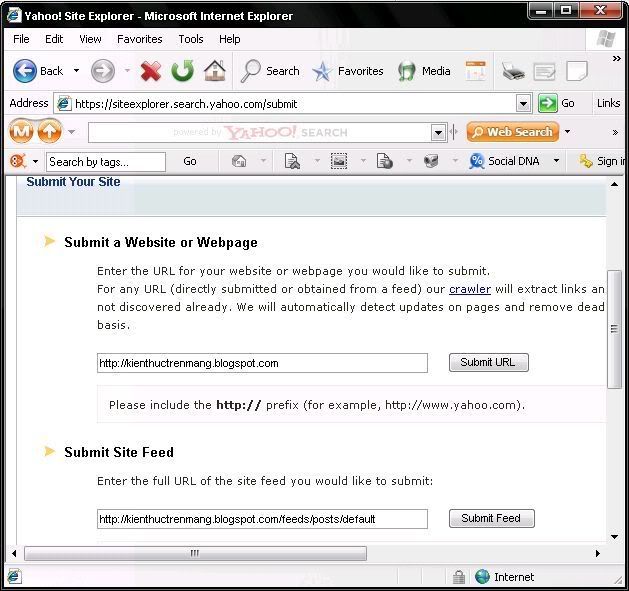Expand the Address bar dropdown arrow

click(x=523, y=103)
